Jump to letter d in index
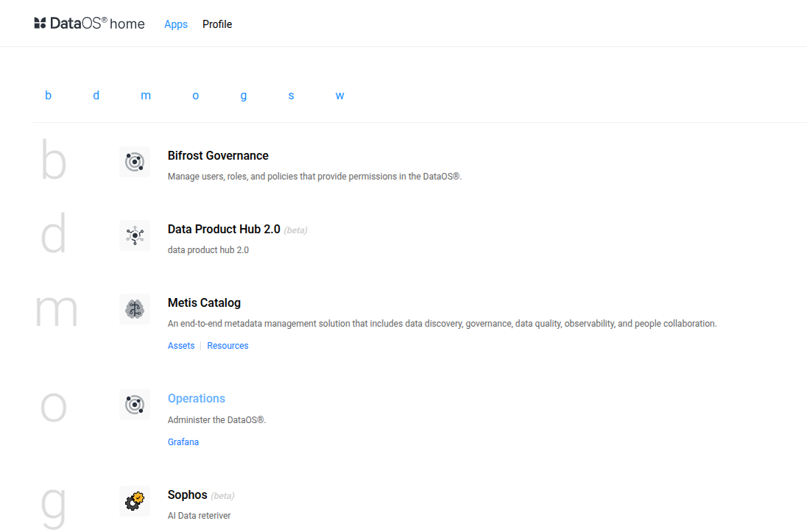This screenshot has width=807, height=532. point(96,95)
